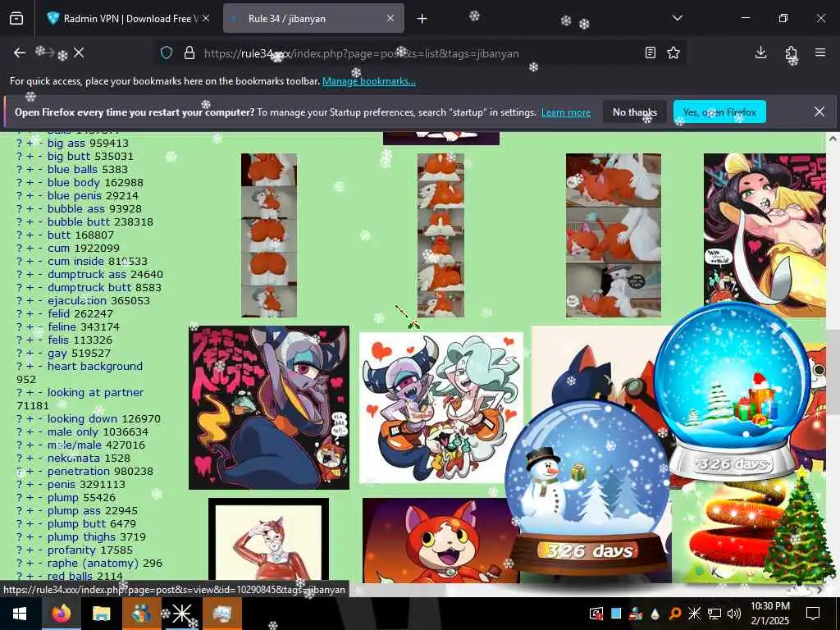Open thumbnail of red cat face with fangs
The image size is (840, 630).
click(441, 540)
